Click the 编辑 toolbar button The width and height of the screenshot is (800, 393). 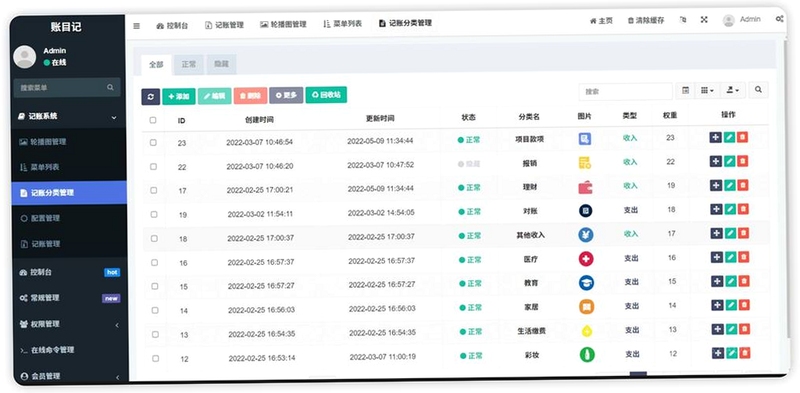215,96
